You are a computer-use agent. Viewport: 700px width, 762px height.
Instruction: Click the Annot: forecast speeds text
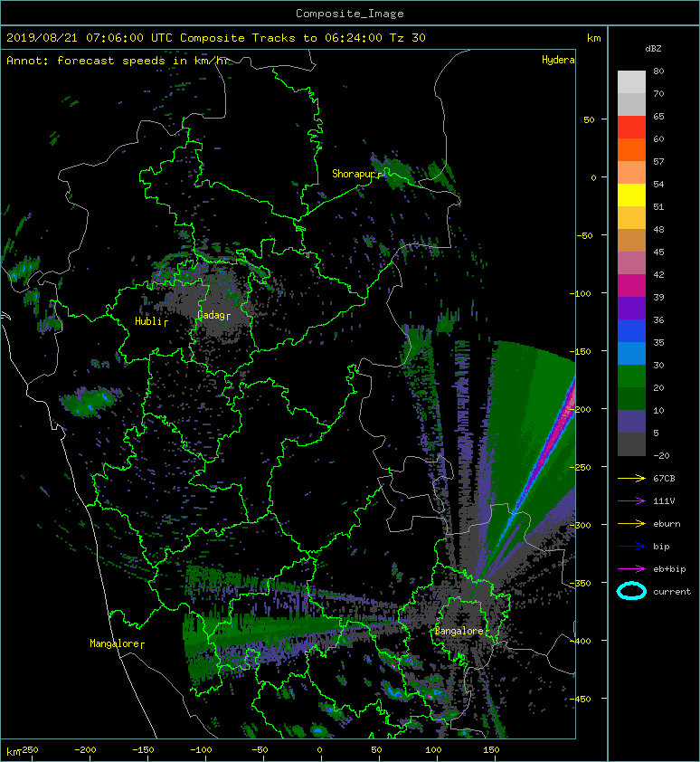pos(117,61)
